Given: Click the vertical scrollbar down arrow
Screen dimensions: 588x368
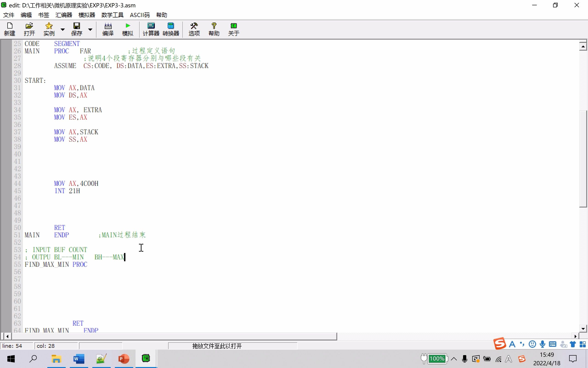Looking at the screenshot, I should (x=583, y=329).
